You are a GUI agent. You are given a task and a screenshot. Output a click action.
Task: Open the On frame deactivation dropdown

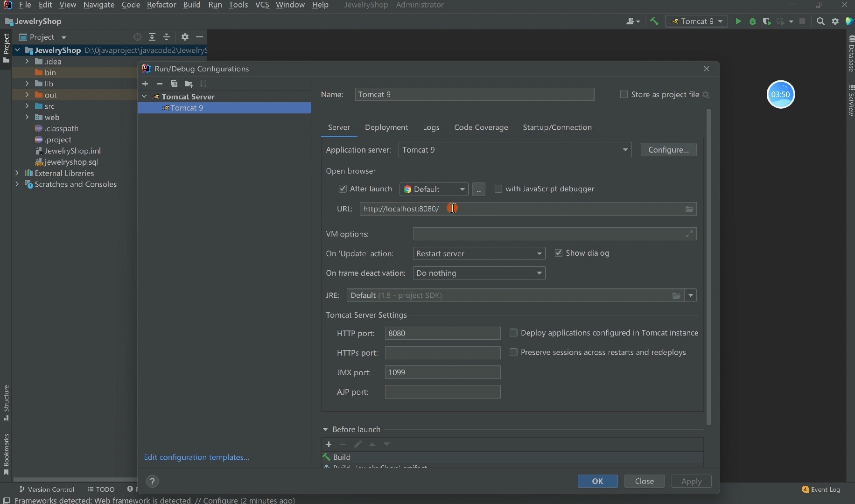479,273
